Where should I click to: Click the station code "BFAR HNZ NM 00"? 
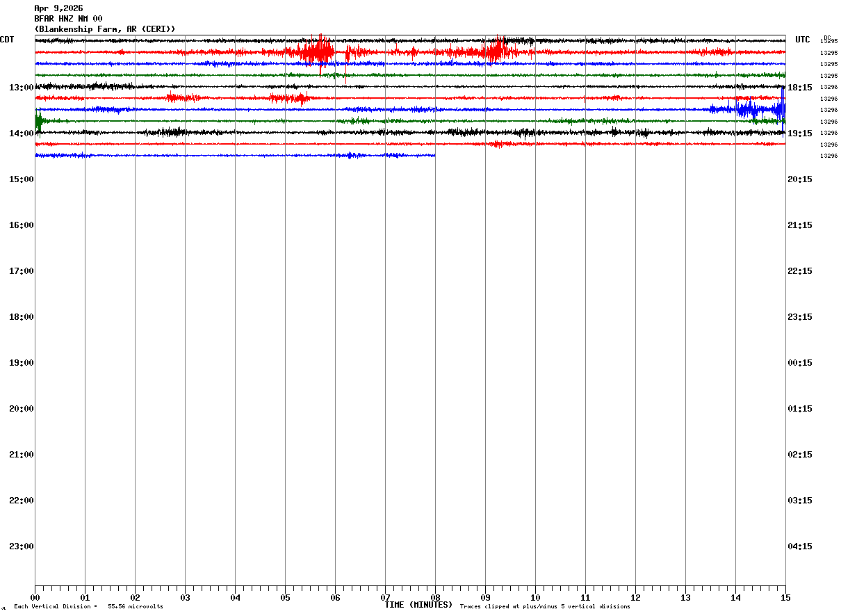68,19
